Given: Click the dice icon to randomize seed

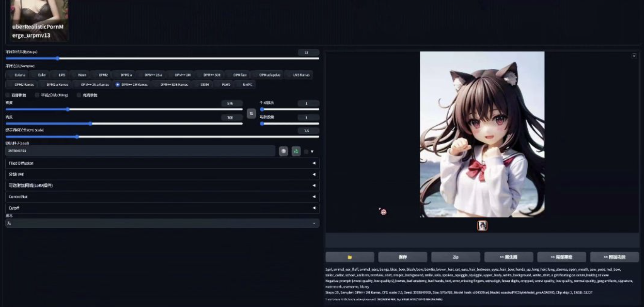Looking at the screenshot, I should click(x=284, y=151).
